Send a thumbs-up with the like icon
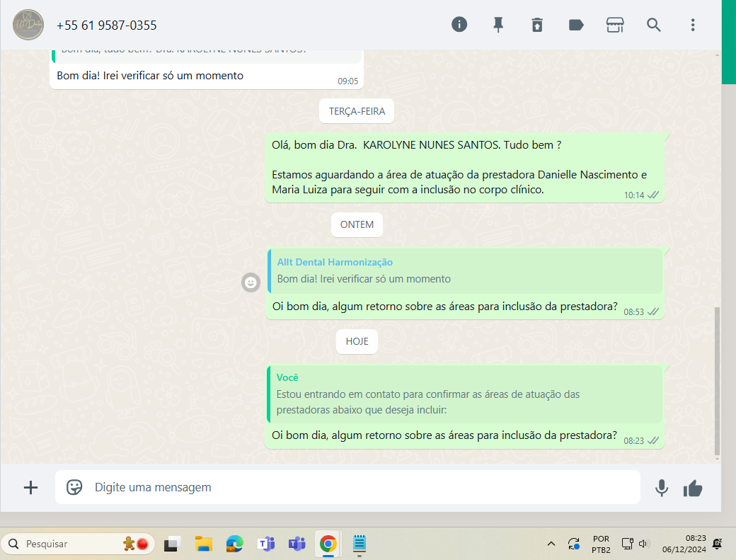Image resolution: width=736 pixels, height=560 pixels. point(693,488)
